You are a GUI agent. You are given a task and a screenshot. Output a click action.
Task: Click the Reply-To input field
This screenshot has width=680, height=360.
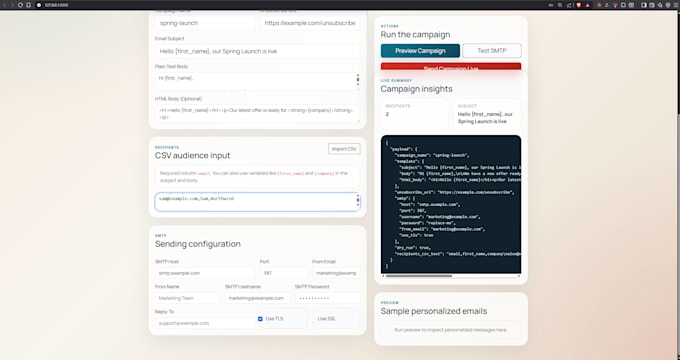tap(205, 323)
